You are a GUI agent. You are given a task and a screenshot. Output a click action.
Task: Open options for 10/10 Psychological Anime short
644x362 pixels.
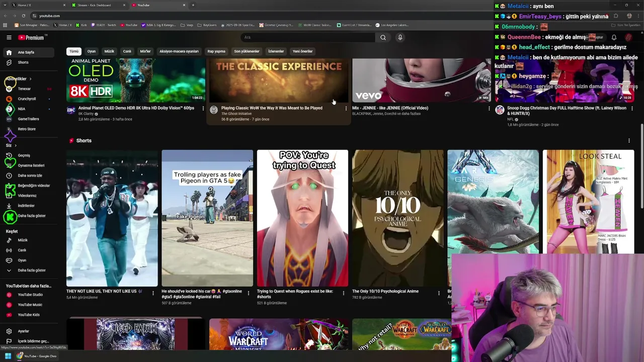[439, 293]
